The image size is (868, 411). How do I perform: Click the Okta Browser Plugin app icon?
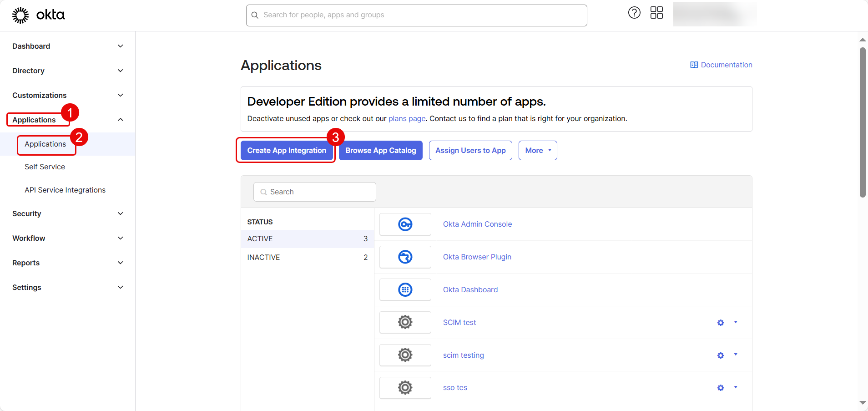(x=405, y=257)
